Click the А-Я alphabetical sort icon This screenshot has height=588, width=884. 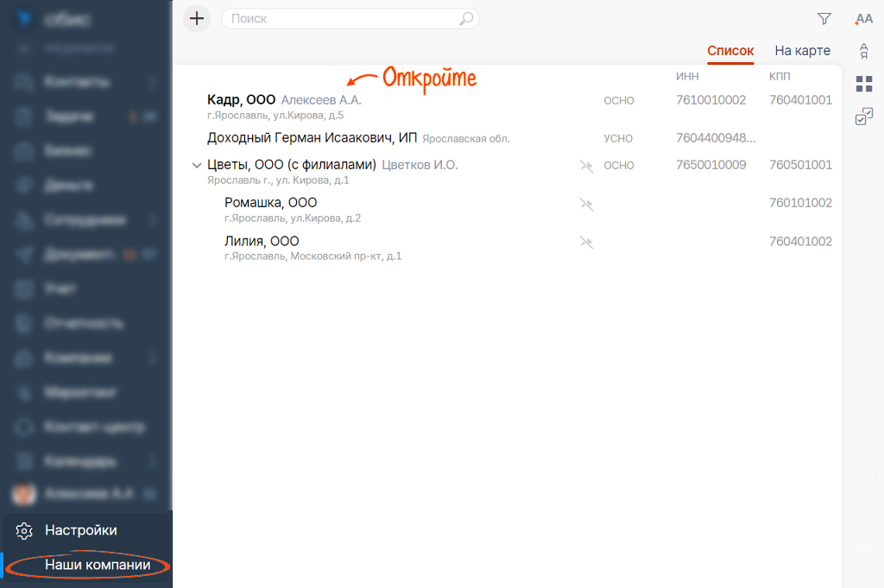point(863,51)
